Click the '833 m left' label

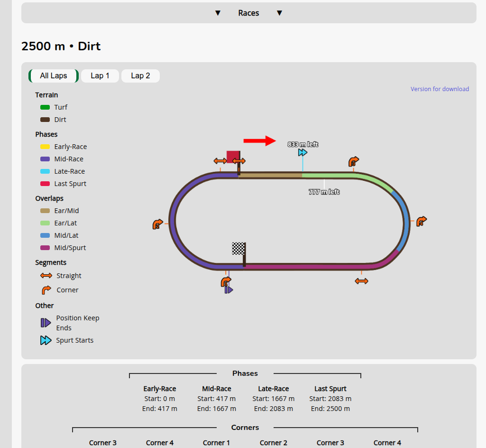pos(303,144)
